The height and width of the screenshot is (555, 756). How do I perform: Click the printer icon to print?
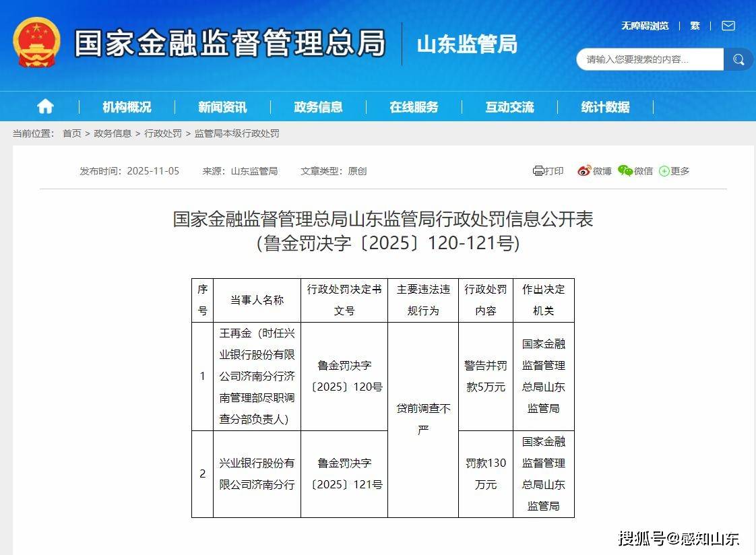[538, 171]
